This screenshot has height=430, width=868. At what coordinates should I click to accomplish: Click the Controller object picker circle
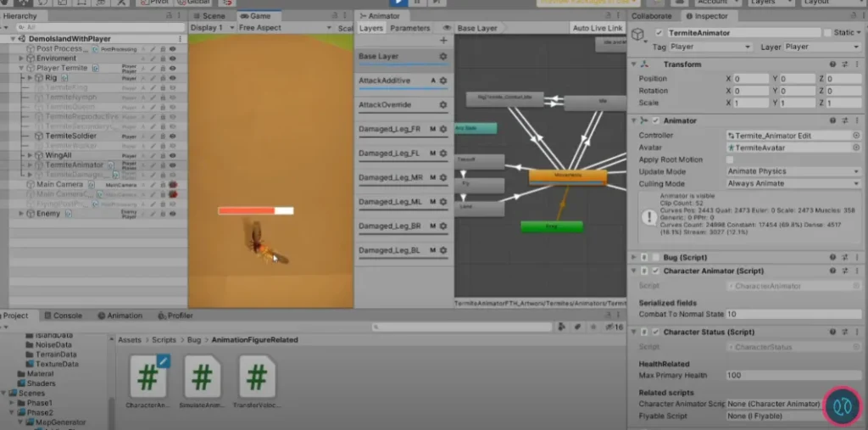click(x=856, y=136)
